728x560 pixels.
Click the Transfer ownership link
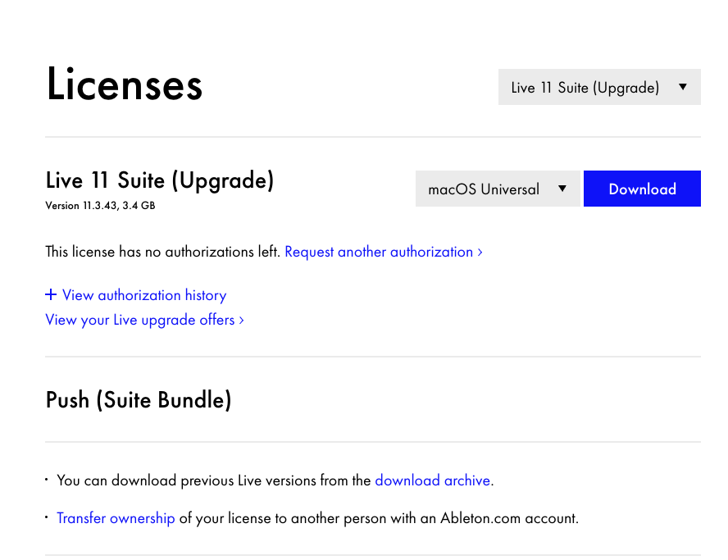116,518
